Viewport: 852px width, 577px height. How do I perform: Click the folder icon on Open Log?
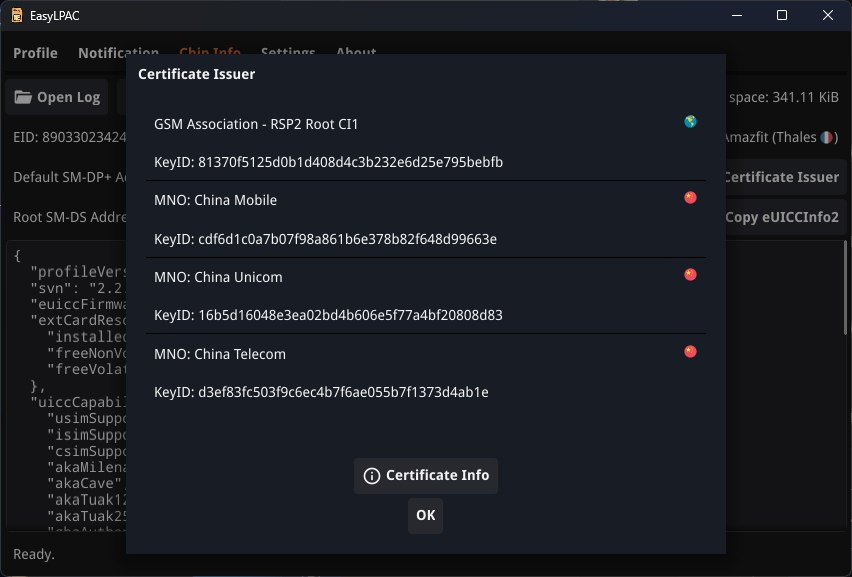(x=23, y=97)
